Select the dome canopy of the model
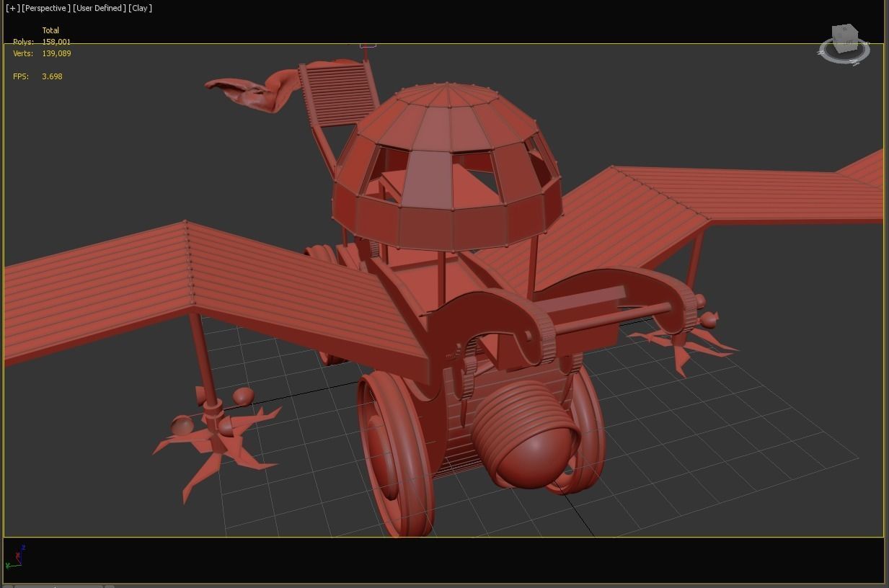This screenshot has height=588, width=889. [x=447, y=166]
